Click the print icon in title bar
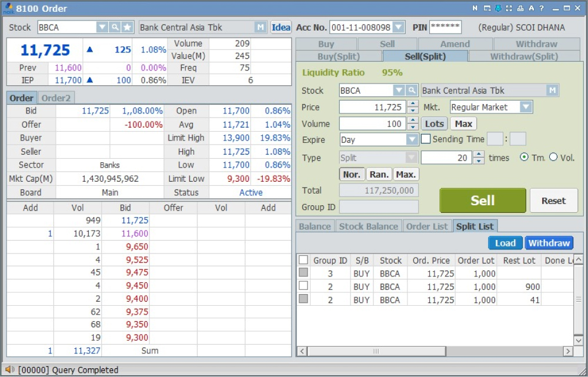Screen dimensions: 588x377 pyautogui.click(x=520, y=8)
